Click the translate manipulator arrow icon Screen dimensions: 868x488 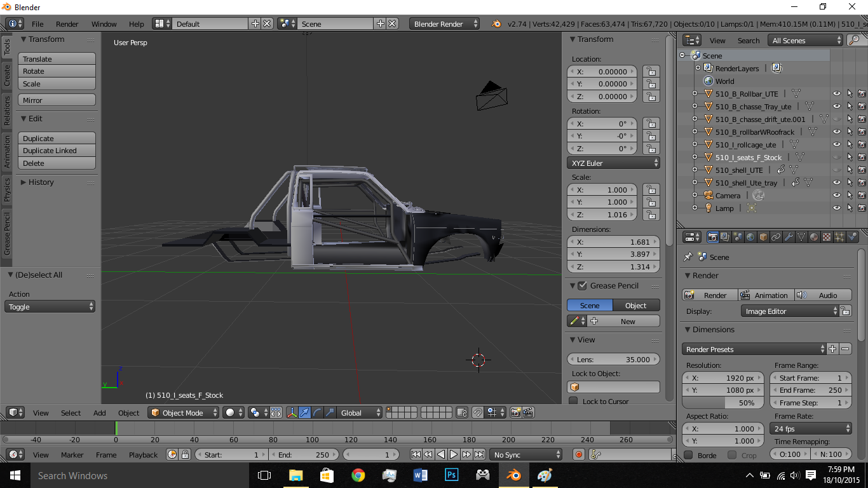(x=305, y=412)
